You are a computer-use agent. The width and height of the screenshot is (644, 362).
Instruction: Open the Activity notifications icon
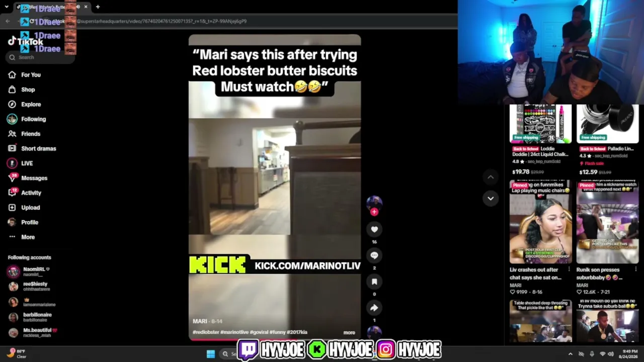click(x=12, y=193)
